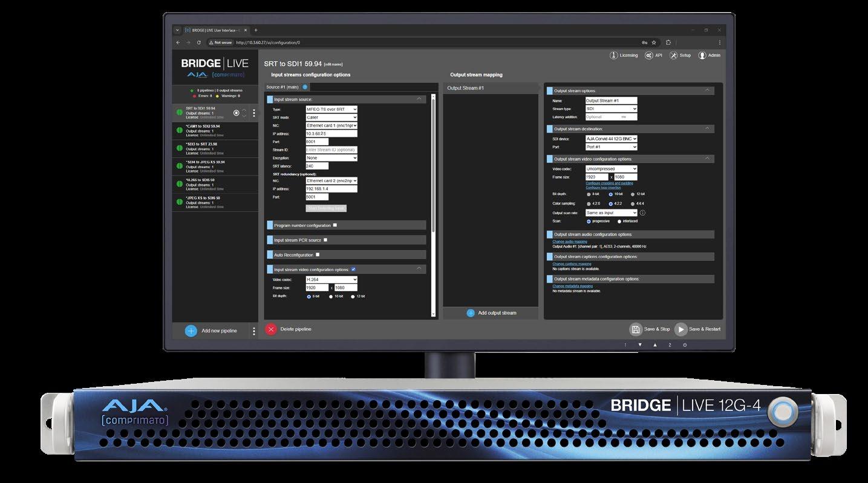Click the red Delete pipeline icon
This screenshot has height=483, width=868.
(x=271, y=329)
